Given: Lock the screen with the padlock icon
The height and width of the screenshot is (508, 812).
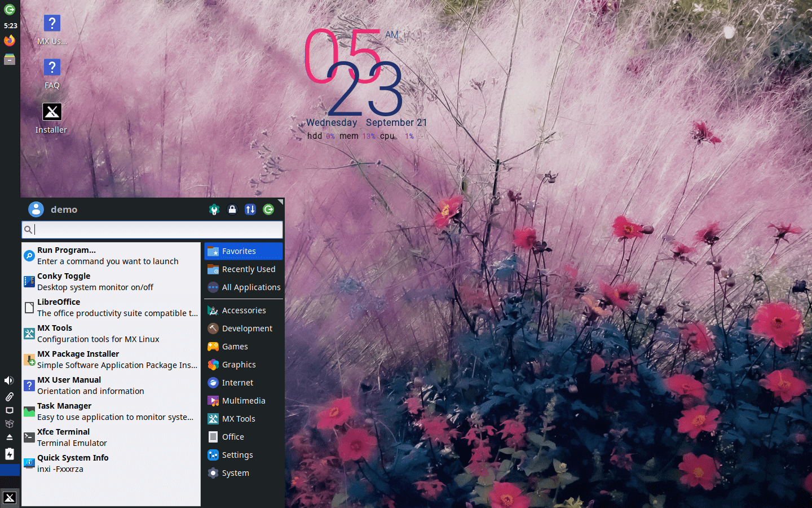Looking at the screenshot, I should click(232, 209).
